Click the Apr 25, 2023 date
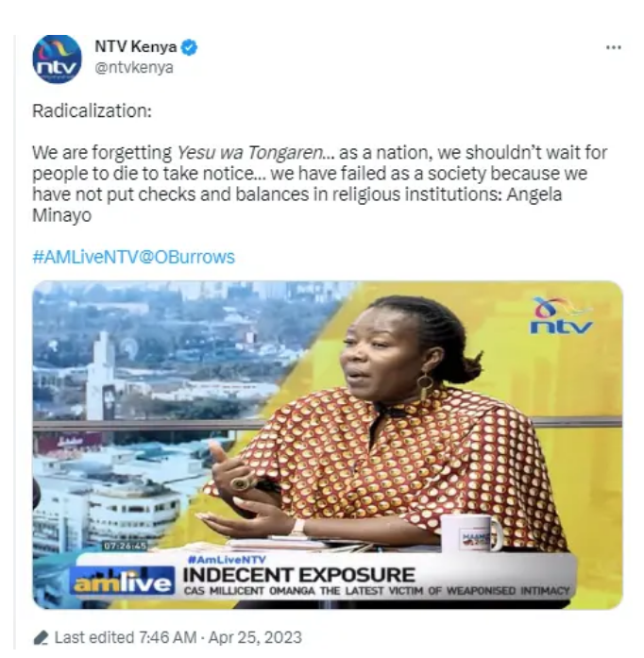This screenshot has height=658, width=644. (255, 637)
